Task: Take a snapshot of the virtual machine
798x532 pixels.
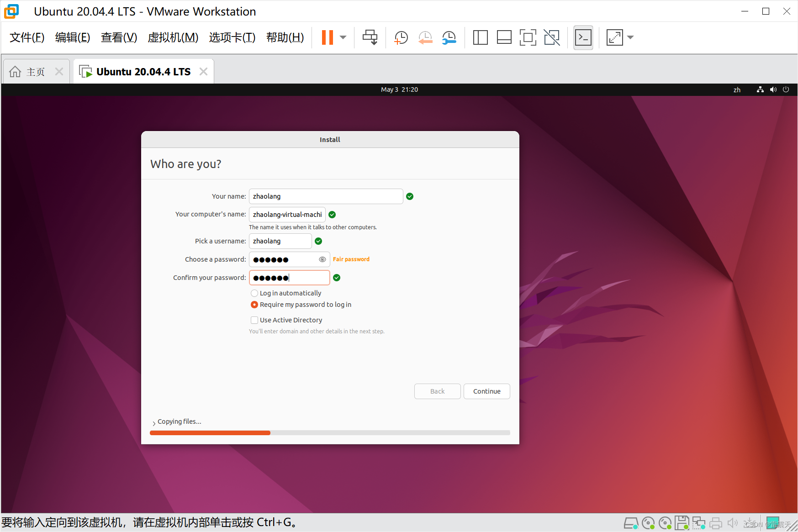Action: pyautogui.click(x=401, y=37)
